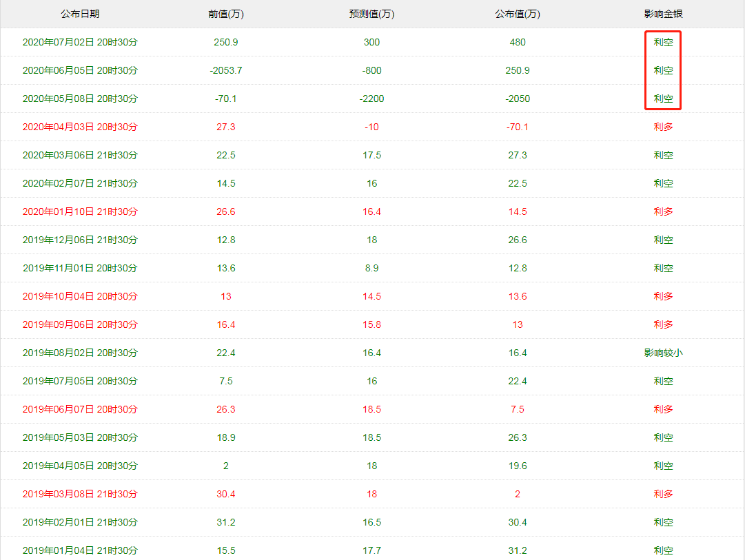Click 利空 in the 2020年05月08日 row
This screenshot has height=560, width=745.
coord(663,98)
